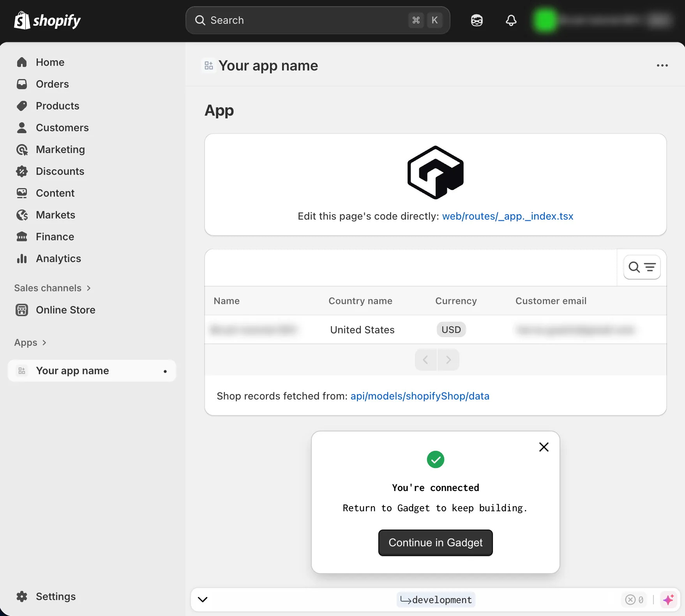Select Your app name in the sidebar
Image resolution: width=685 pixels, height=616 pixels.
(x=72, y=370)
